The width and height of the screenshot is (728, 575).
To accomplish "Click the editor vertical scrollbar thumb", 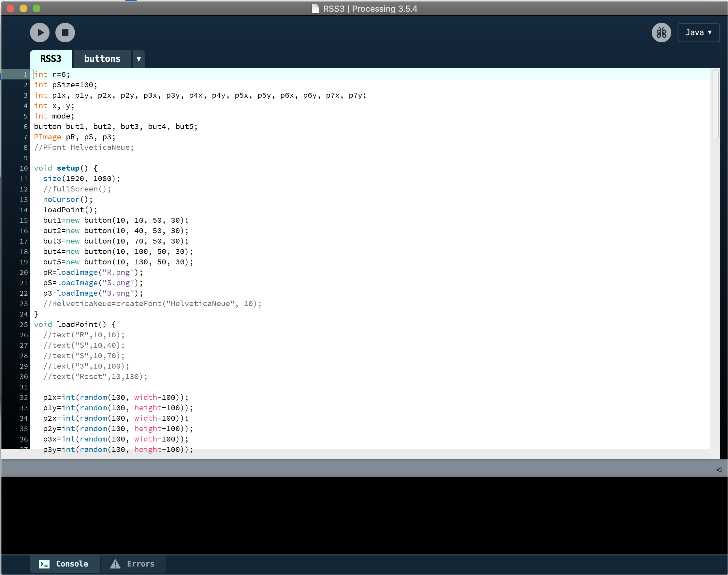I will (x=716, y=105).
